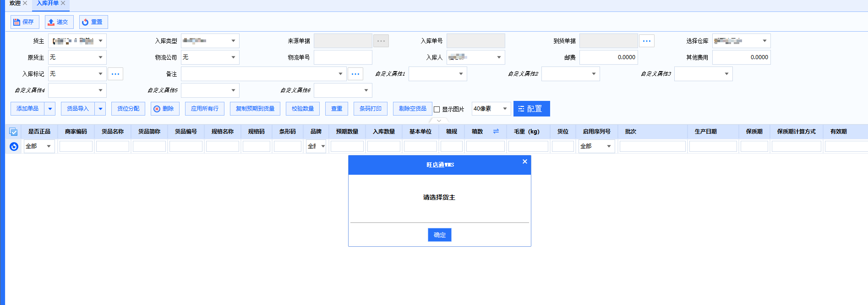868x305 pixels.
Task: Click the 应用所有行 button
Action: 205,109
